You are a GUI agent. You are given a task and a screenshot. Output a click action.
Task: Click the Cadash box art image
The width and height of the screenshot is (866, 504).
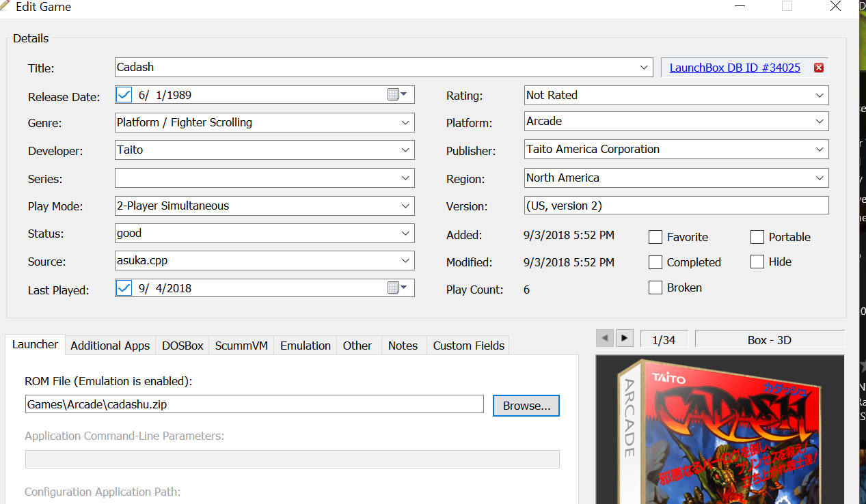(x=720, y=430)
